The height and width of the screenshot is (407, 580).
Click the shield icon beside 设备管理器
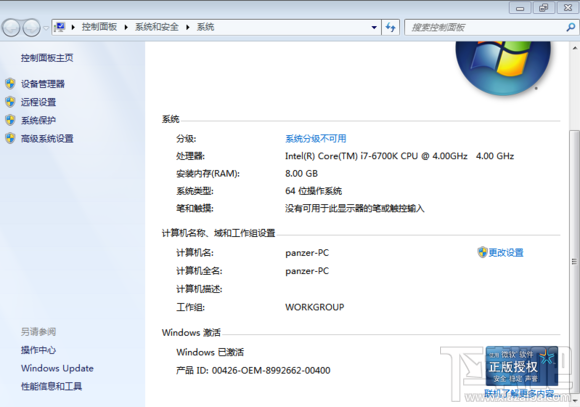tap(10, 84)
